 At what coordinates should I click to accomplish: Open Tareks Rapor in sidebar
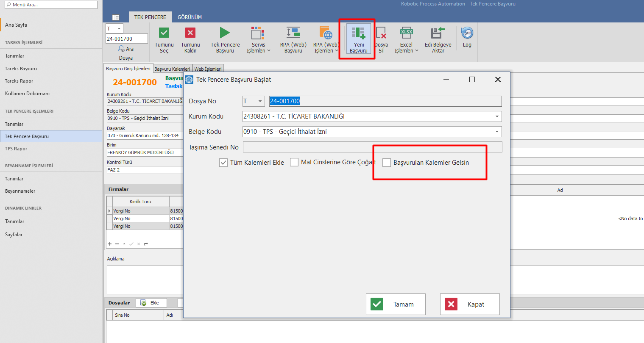[x=19, y=81]
